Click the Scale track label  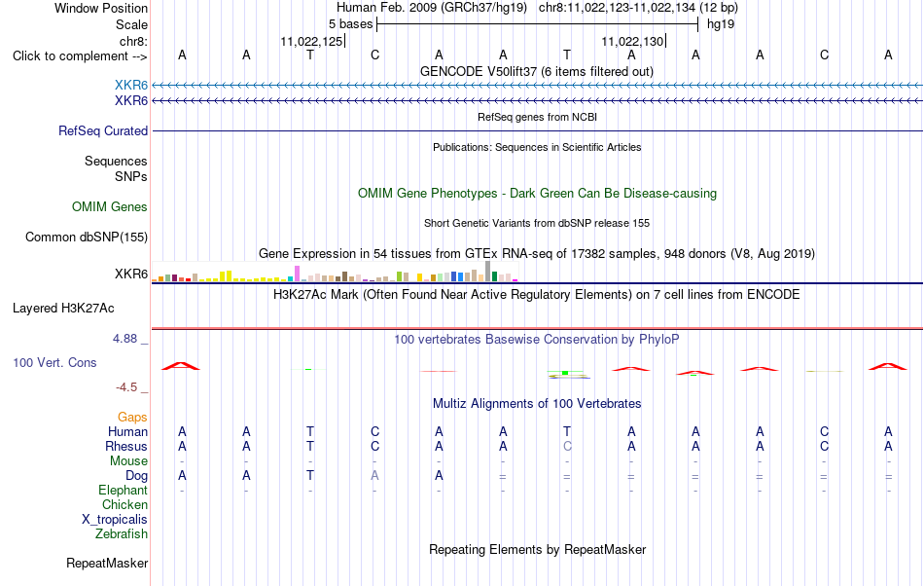click(131, 24)
